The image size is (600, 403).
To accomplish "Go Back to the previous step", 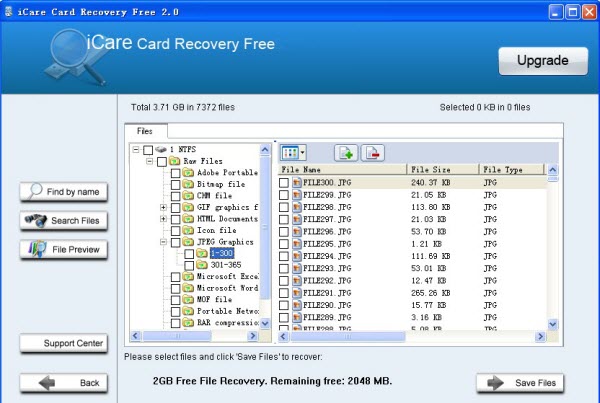I will pos(64,383).
